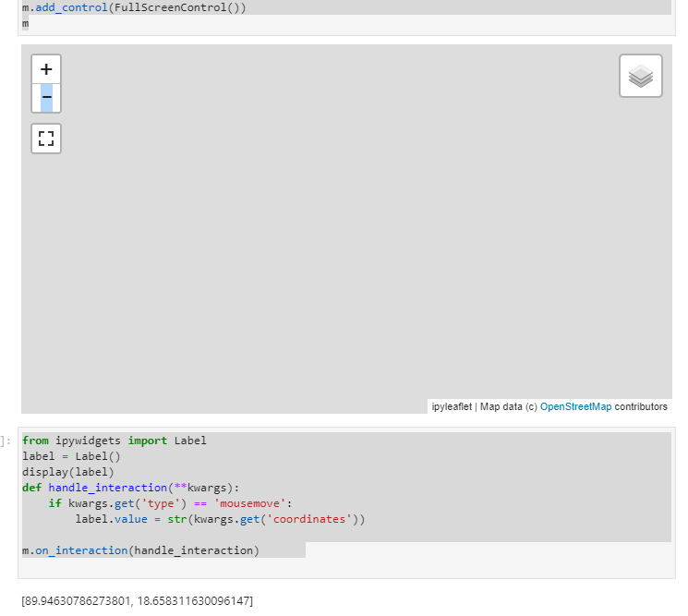The height and width of the screenshot is (616, 688).
Task: Click the 'def handle_interaction(**kwargs):' line
Action: pos(131,488)
